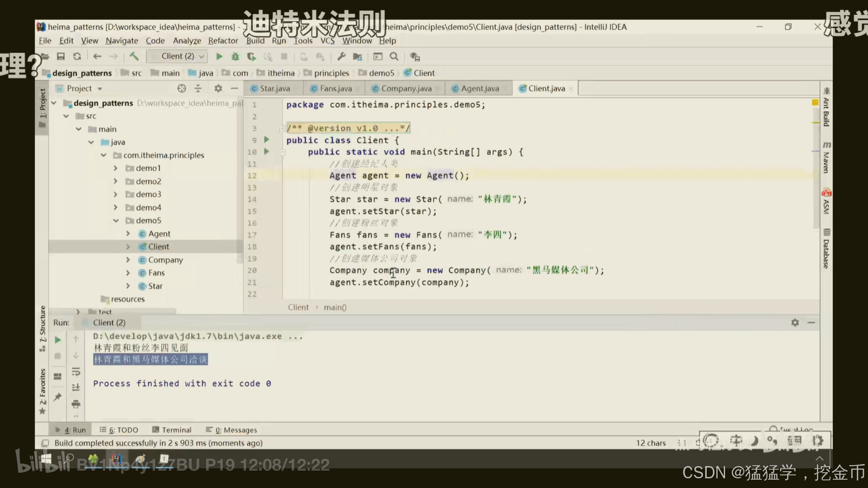Screen dimensions: 868x488
Task: Click the tool window toggle icon on the status bar
Action: click(x=45, y=443)
